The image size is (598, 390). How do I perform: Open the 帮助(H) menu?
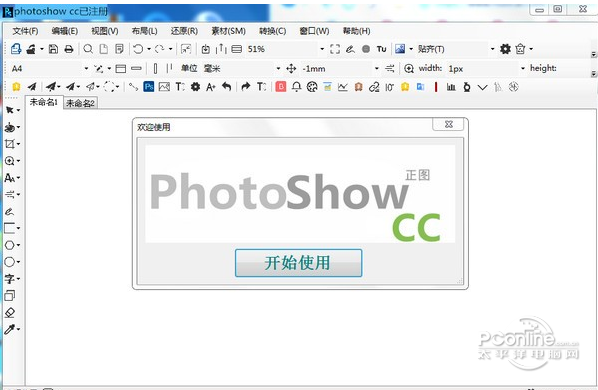(x=357, y=31)
